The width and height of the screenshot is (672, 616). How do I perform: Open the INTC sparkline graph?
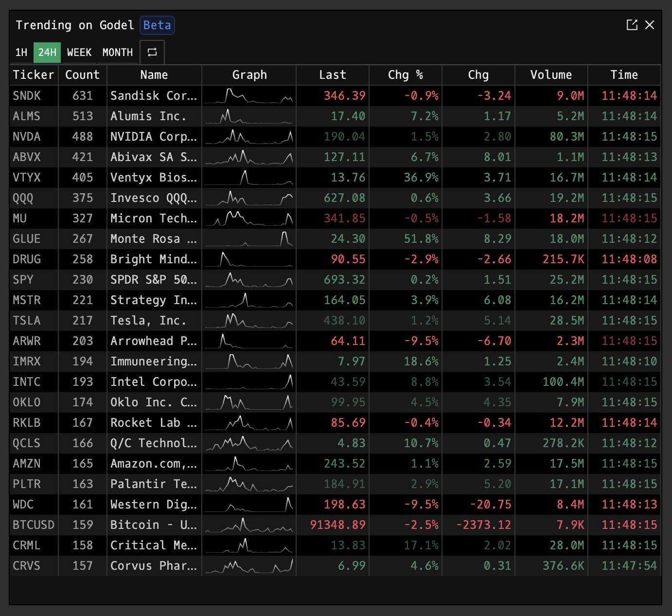click(x=249, y=382)
